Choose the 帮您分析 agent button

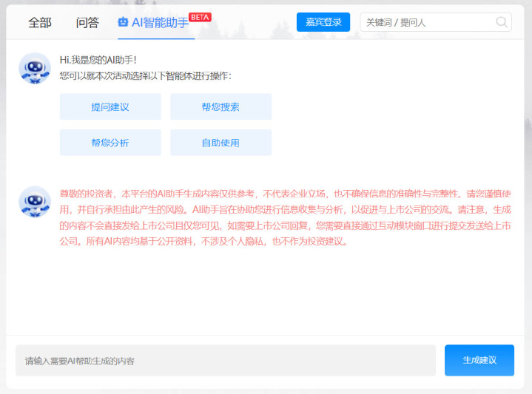(110, 143)
